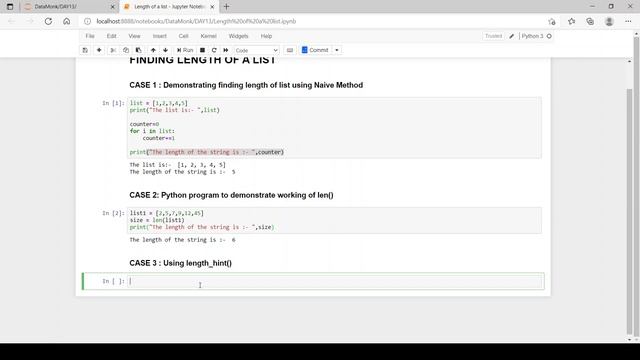Restart the kernel icon

pyautogui.click(x=214, y=50)
